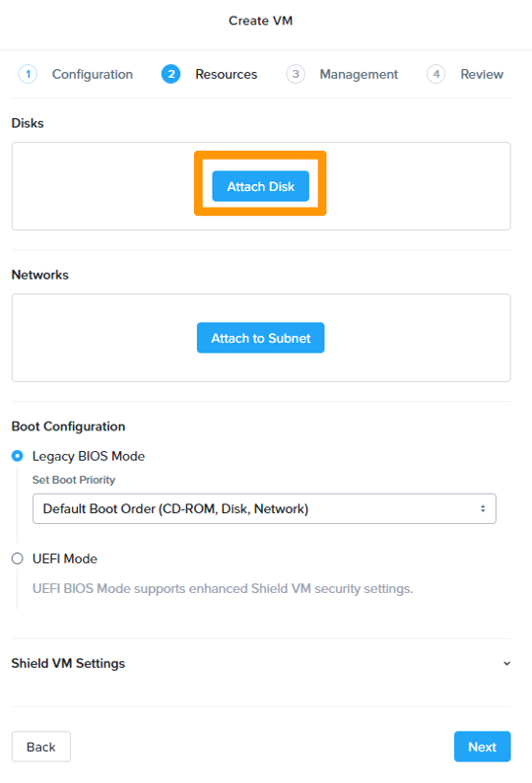The height and width of the screenshot is (783, 532).
Task: Click the Legacy BIOS Mode label
Action: coord(89,456)
